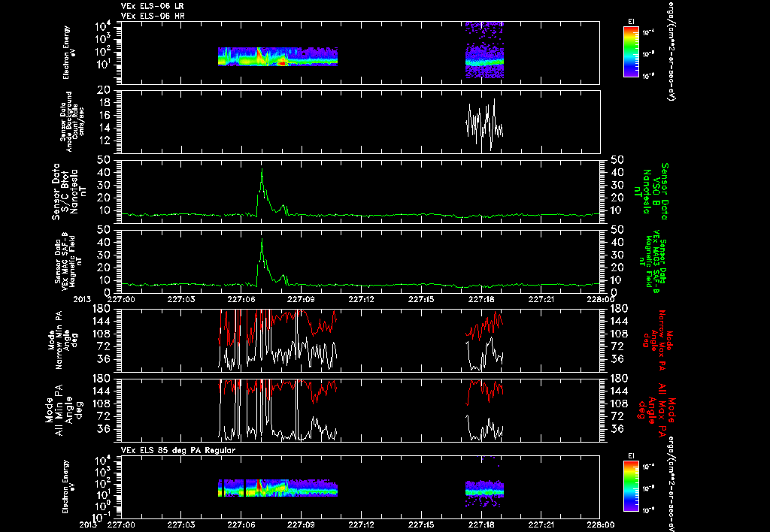This screenshot has width=770, height=532.
Task: Click the green "VEx MAG3 SAF-B" axis label
Action: (653, 261)
